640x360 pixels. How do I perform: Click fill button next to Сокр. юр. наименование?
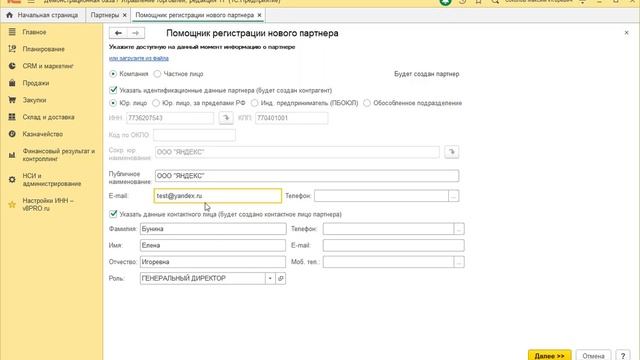point(451,152)
